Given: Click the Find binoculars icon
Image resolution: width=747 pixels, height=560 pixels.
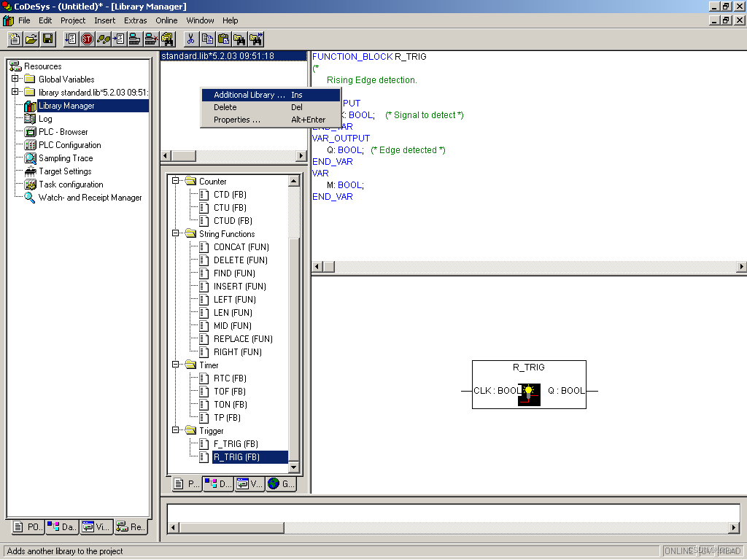Looking at the screenshot, I should (239, 39).
